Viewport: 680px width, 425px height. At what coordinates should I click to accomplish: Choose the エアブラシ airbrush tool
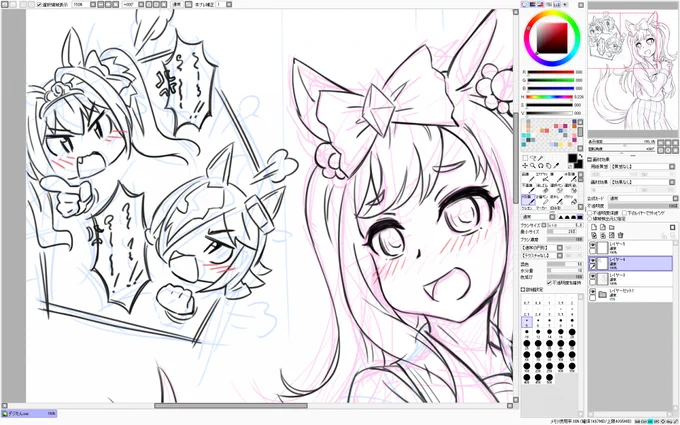[543, 177]
